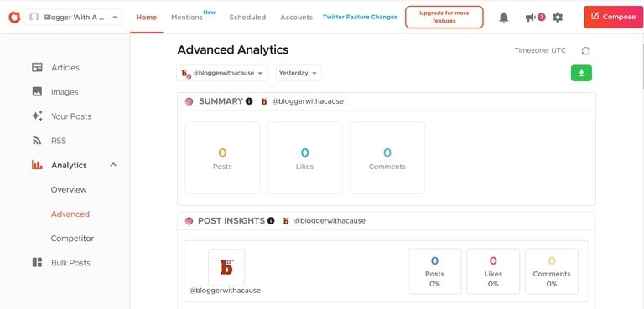Click the @bloggerwithacause profile thumbnail
Viewport: 644px width, 309px height.
coord(226,267)
